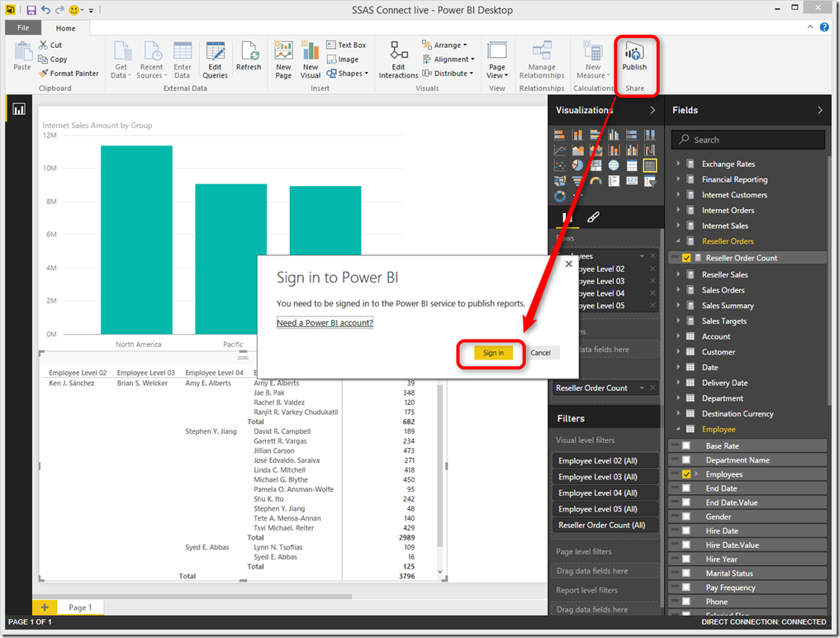Expand the Internet Sales table

tap(677, 226)
